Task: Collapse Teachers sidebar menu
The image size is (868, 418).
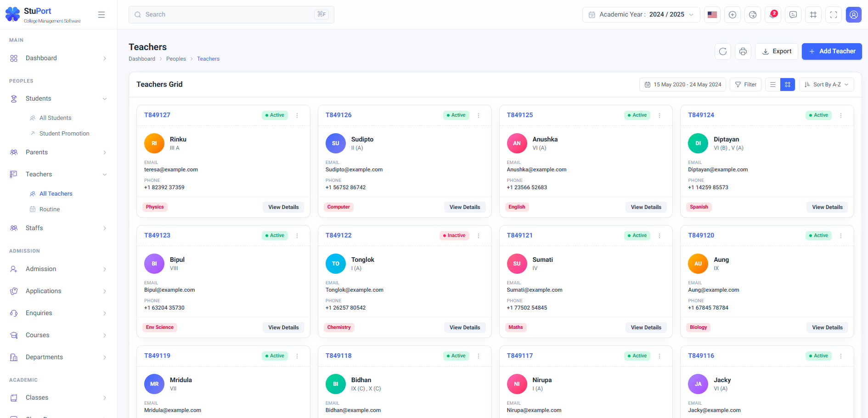Action: pyautogui.click(x=58, y=175)
